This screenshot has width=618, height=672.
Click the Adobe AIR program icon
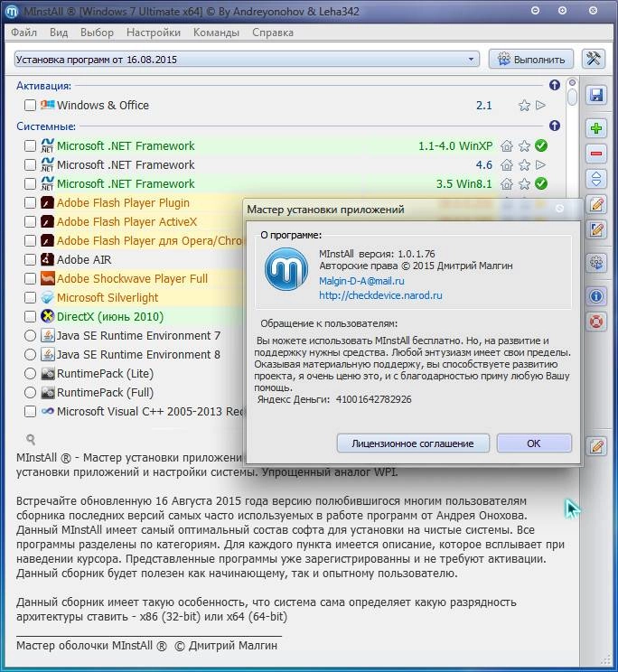point(47,259)
